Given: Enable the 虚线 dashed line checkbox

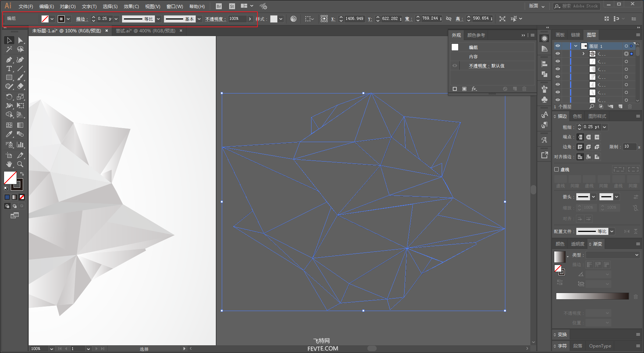Looking at the screenshot, I should coord(556,170).
